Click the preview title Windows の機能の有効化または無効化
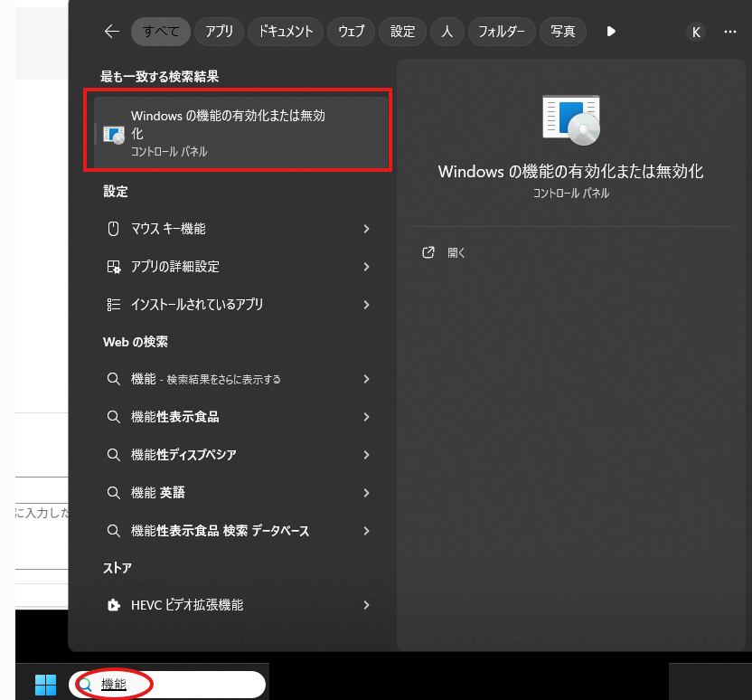The image size is (752, 700). 570,171
